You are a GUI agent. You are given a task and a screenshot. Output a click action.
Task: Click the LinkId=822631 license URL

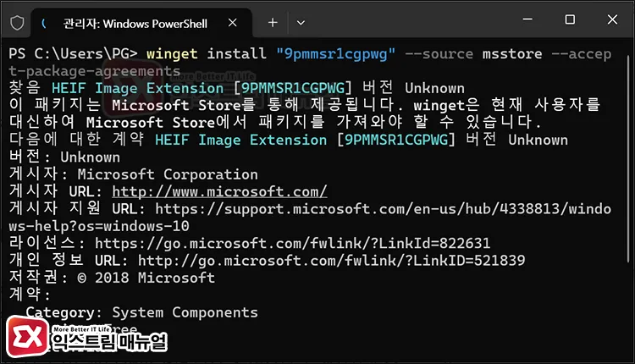click(292, 243)
